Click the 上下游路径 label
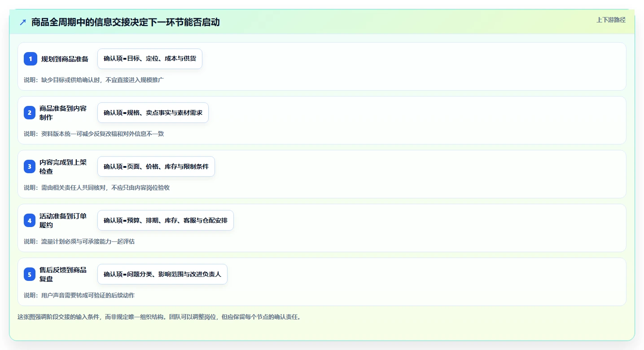This screenshot has width=644, height=350. [x=611, y=20]
